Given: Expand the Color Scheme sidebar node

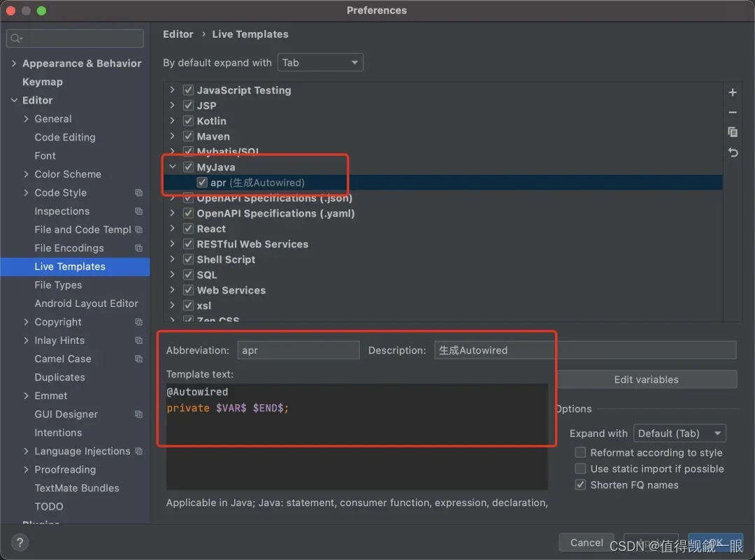Looking at the screenshot, I should point(26,174).
